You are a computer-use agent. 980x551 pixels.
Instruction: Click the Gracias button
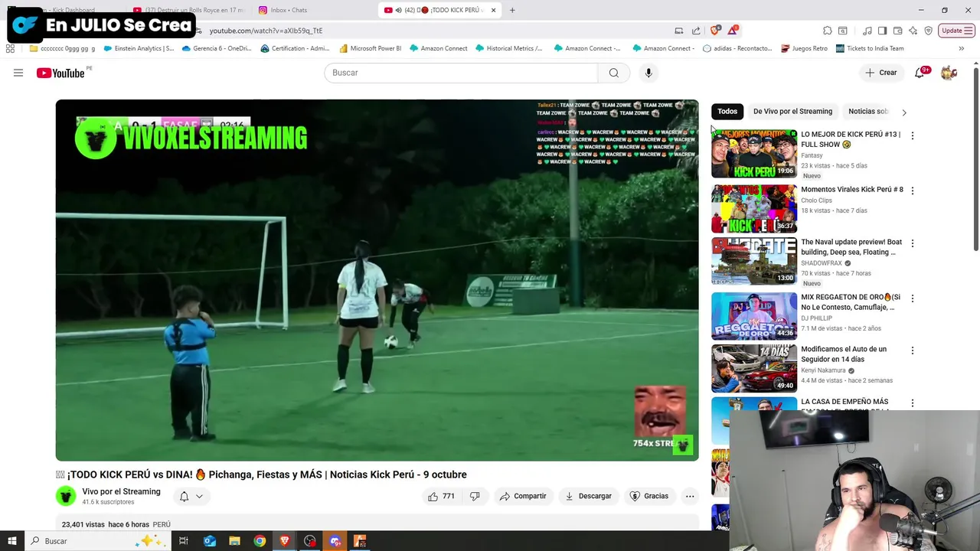point(649,496)
